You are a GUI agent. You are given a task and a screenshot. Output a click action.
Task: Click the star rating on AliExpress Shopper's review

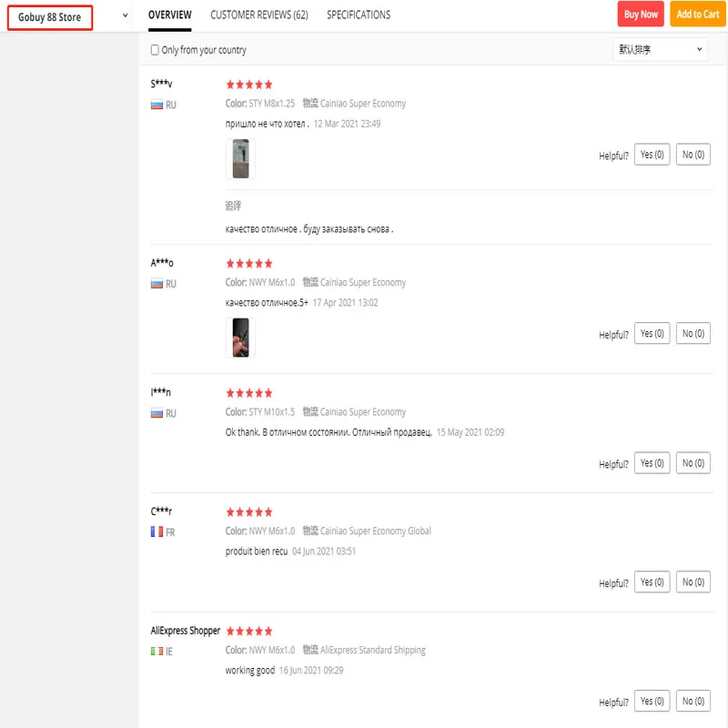tap(248, 631)
